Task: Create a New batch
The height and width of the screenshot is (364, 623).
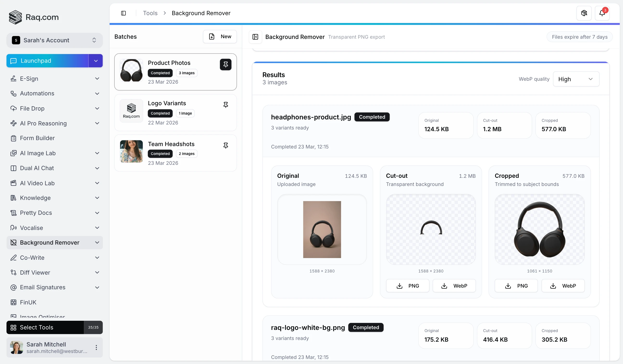Action: point(220,37)
